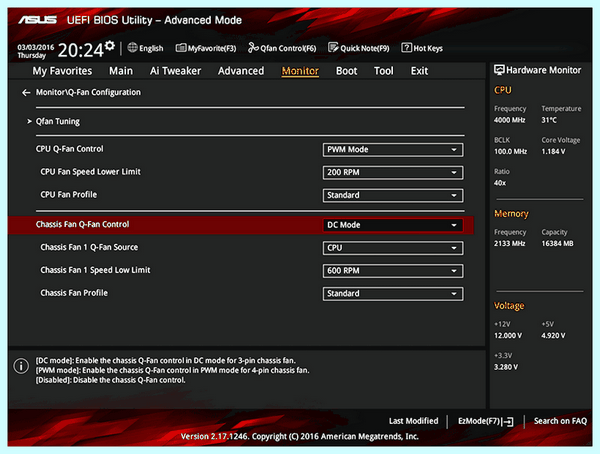Open CPU Fan Profile dropdown
Screen dimensions: 600x454
click(393, 195)
